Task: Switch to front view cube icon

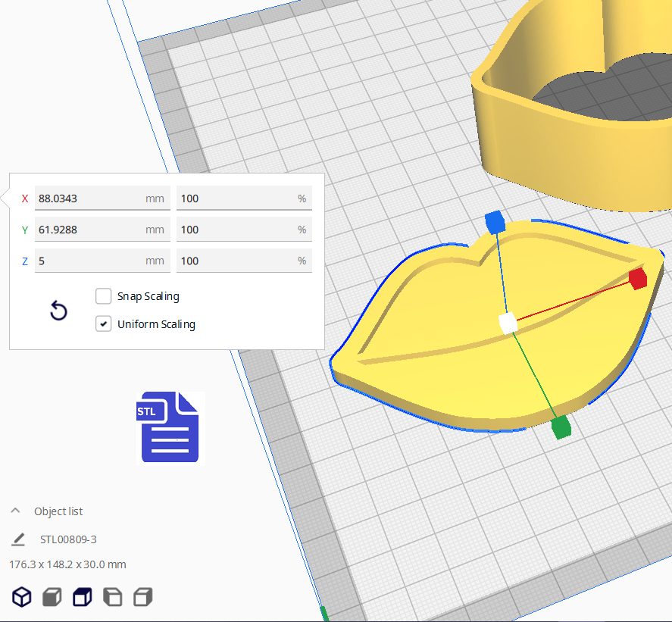Action: (52, 597)
